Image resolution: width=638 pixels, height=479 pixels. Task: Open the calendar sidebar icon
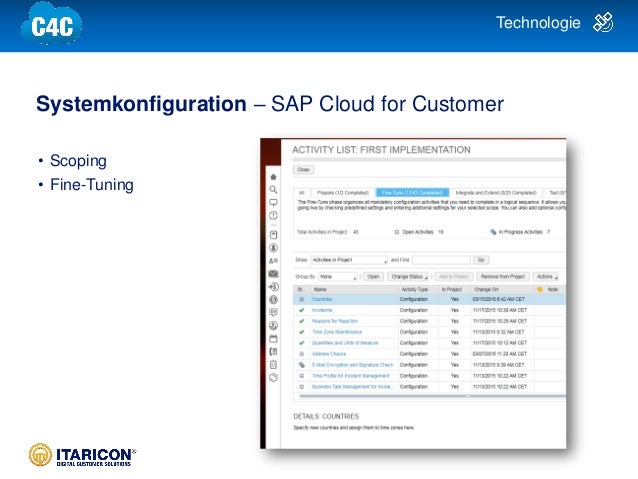[273, 339]
